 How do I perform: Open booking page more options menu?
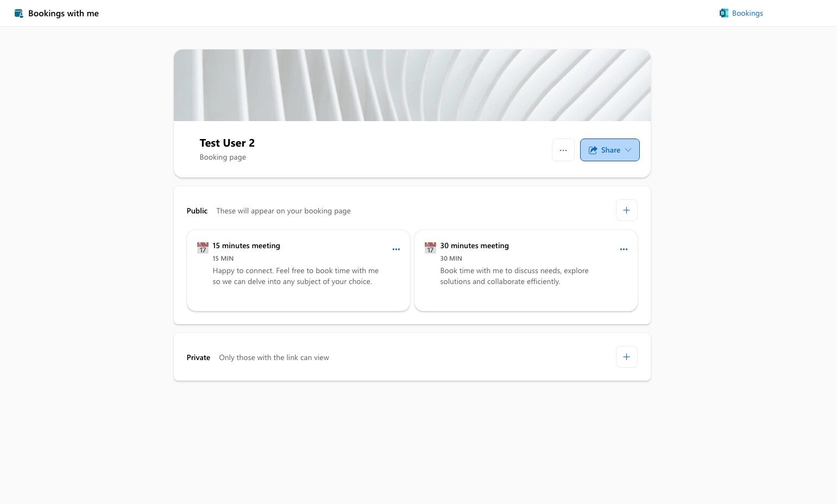tap(563, 150)
